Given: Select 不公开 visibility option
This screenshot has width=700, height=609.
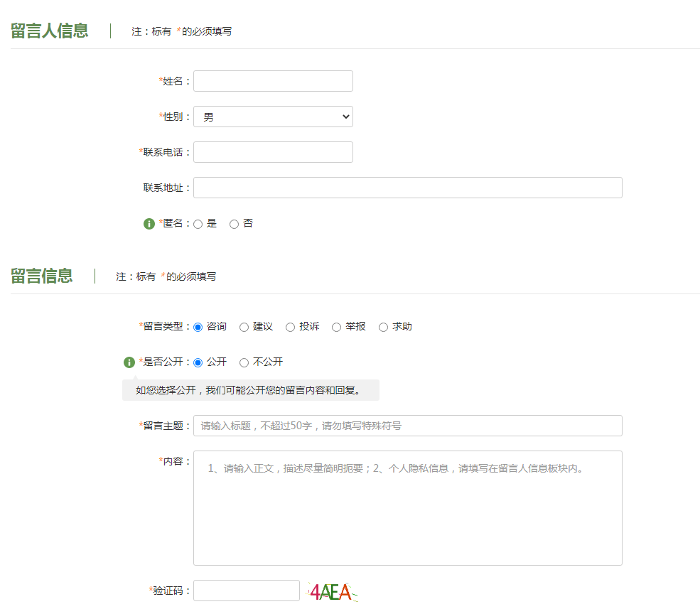Looking at the screenshot, I should point(244,362).
